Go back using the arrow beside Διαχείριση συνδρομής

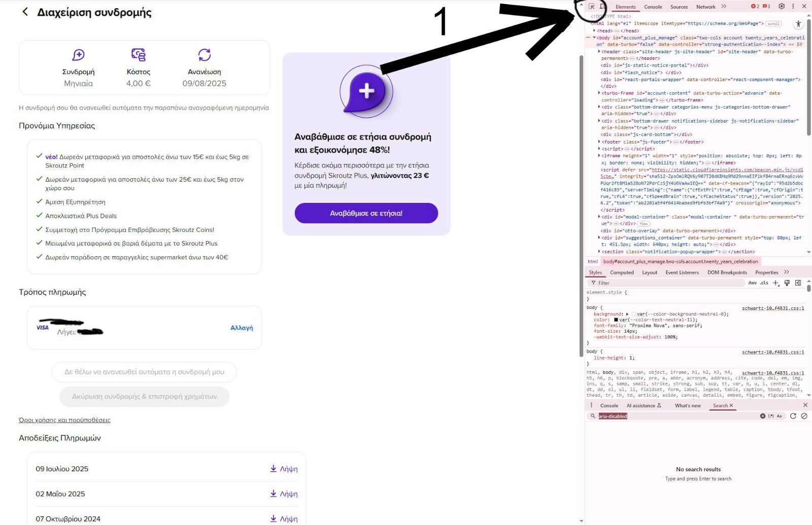click(x=25, y=12)
